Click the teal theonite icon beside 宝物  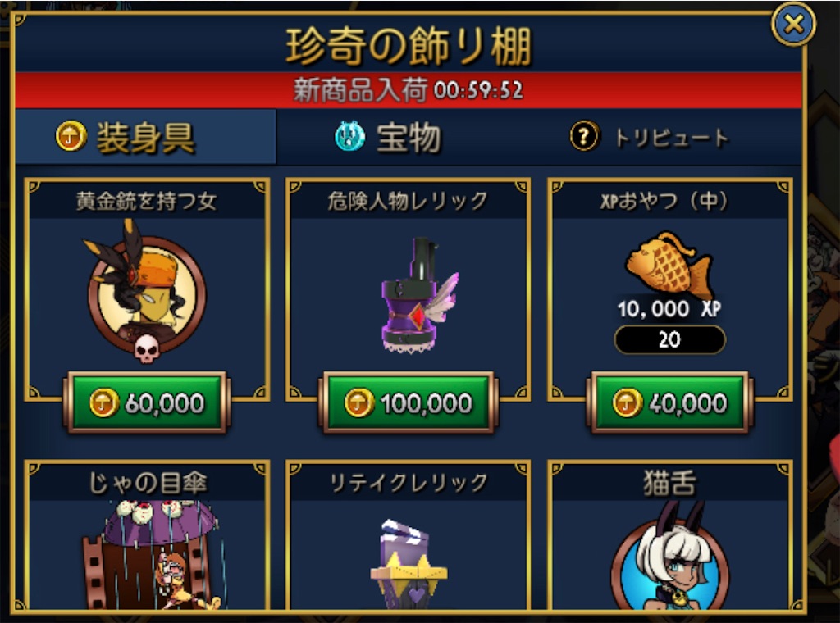point(349,136)
